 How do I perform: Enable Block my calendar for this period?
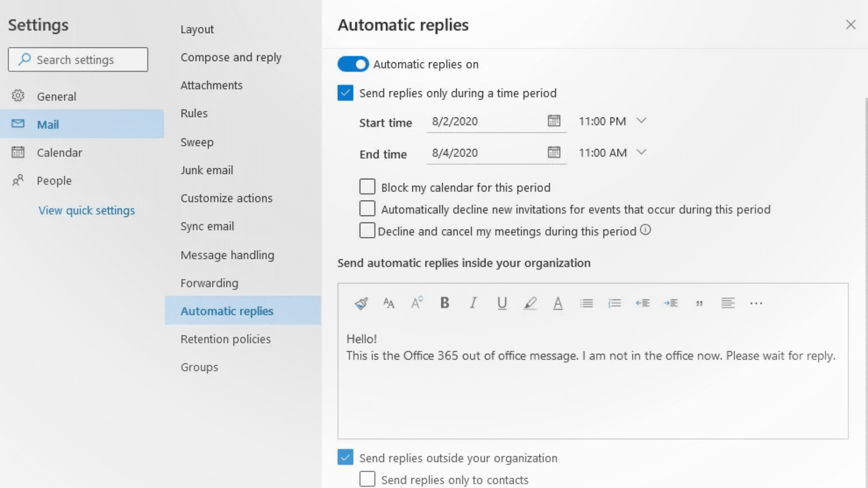367,187
